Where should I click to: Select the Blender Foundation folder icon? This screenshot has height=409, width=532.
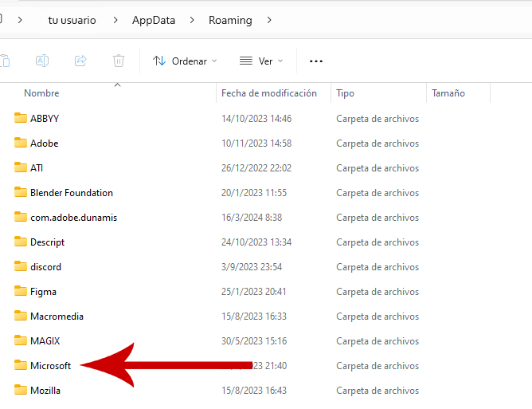21,193
